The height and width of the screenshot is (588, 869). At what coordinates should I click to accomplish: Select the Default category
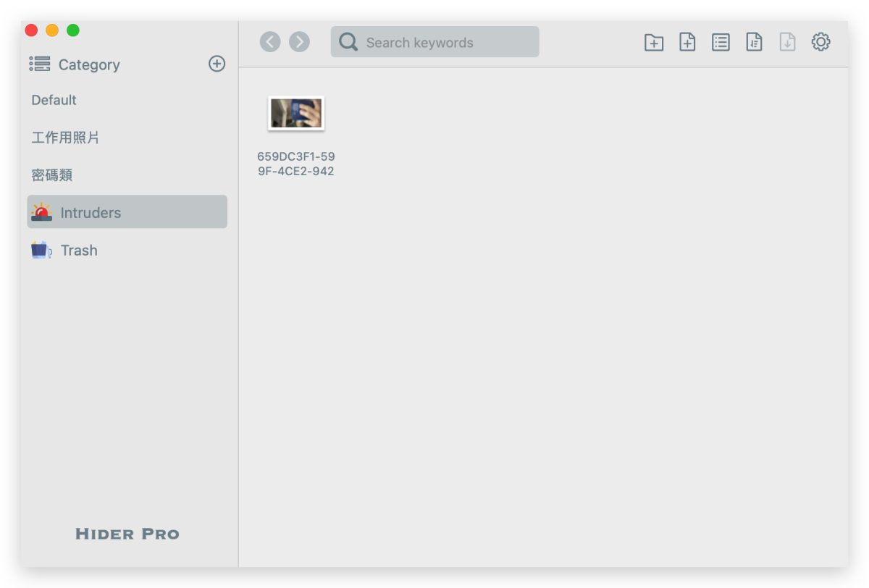(x=54, y=100)
